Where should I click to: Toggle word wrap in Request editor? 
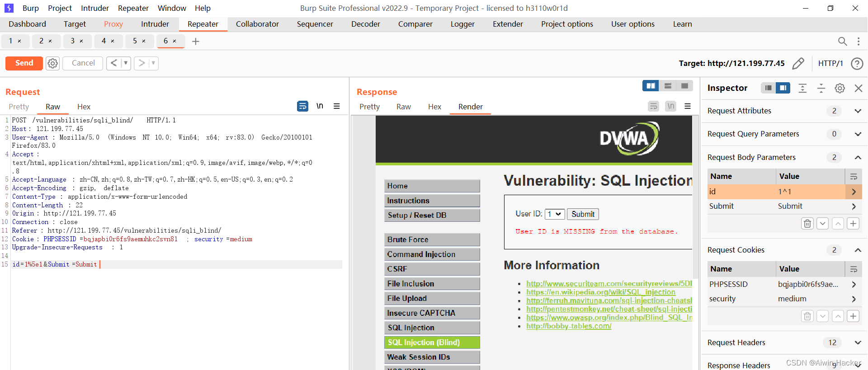click(x=302, y=106)
